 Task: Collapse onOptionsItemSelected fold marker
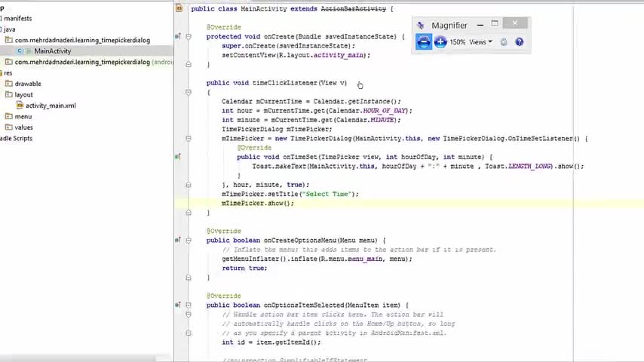coord(189,305)
